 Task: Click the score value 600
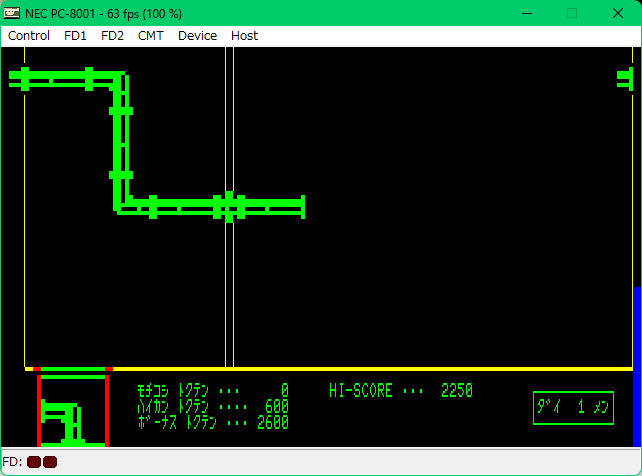(x=277, y=406)
